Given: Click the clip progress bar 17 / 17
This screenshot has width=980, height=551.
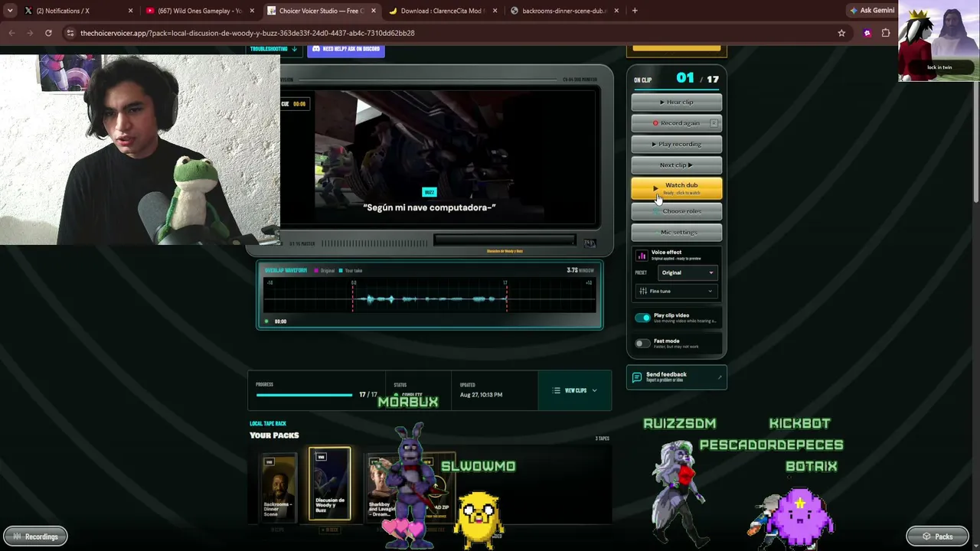Looking at the screenshot, I should [305, 395].
